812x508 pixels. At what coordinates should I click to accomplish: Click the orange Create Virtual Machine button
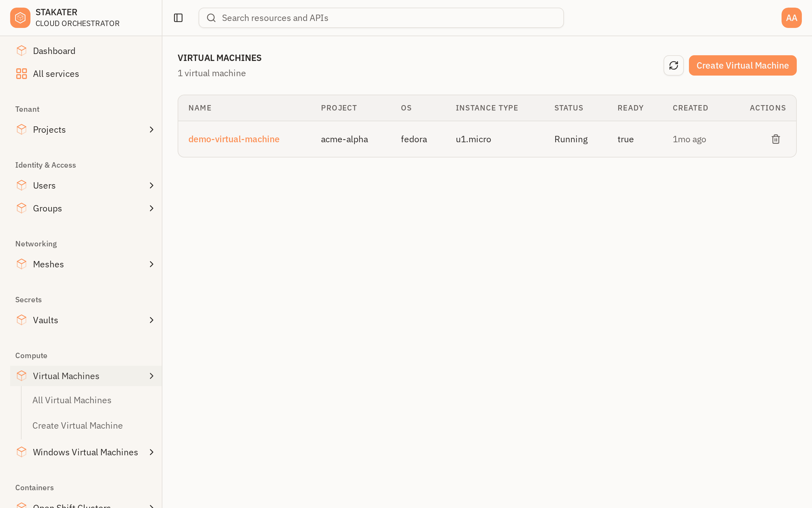coord(743,65)
